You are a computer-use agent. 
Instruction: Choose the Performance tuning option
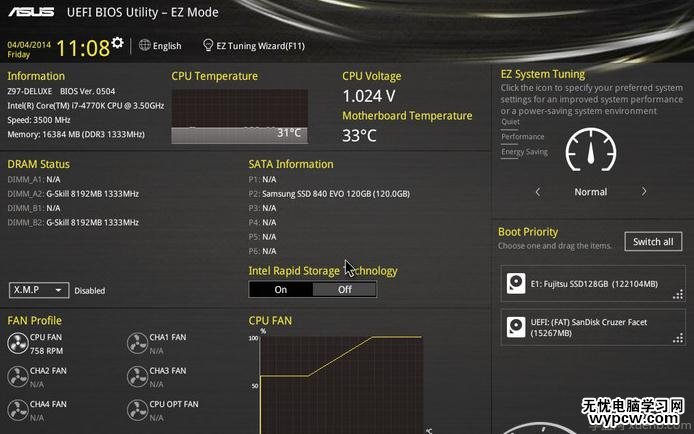[x=523, y=137]
